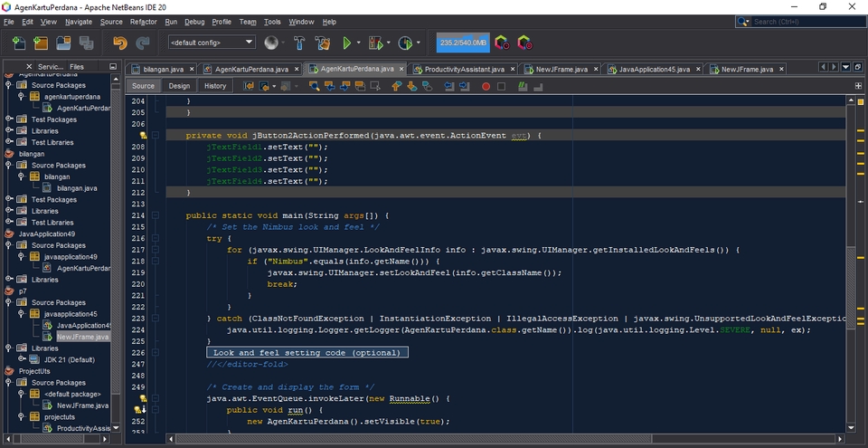Run the project with the green play icon
The image size is (868, 448).
[x=347, y=43]
